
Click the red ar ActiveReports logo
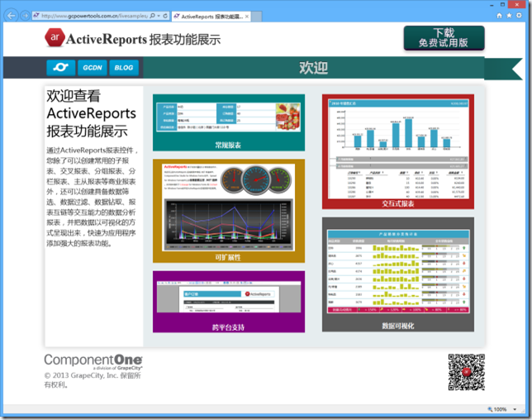[x=55, y=37]
